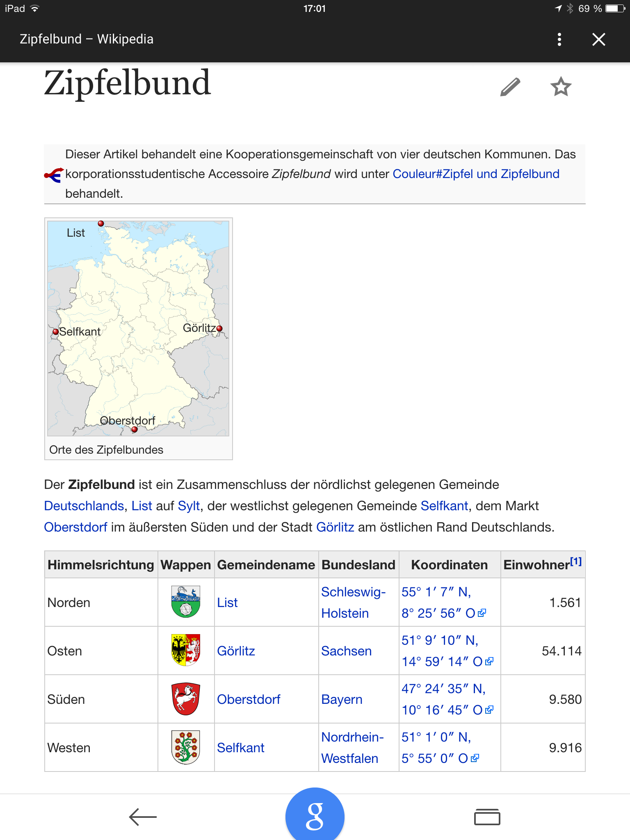Open the tabs switcher icon
Viewport: 630px width, 840px height.
tap(487, 817)
